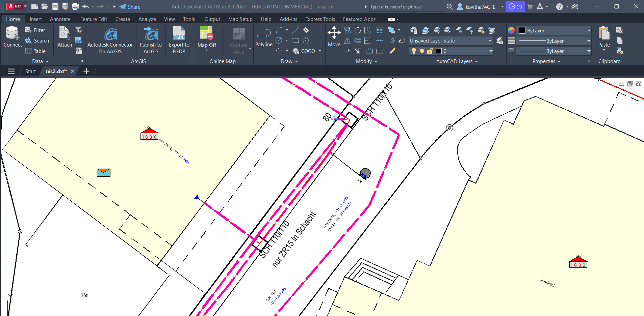Expand the Modify panel
The image size is (644, 316).
[366, 61]
